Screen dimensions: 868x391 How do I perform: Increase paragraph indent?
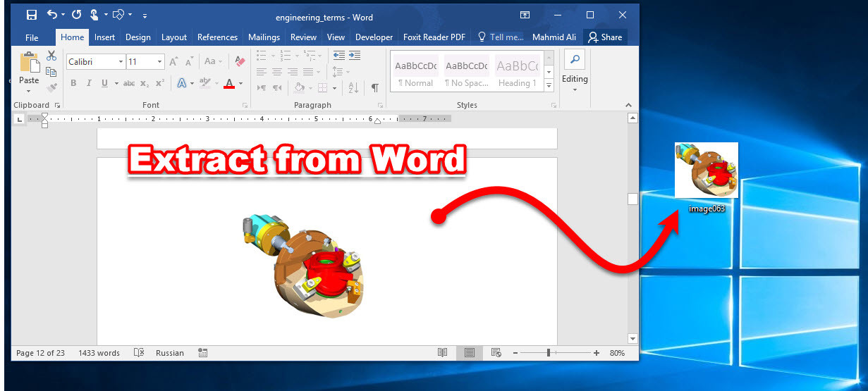click(x=355, y=55)
